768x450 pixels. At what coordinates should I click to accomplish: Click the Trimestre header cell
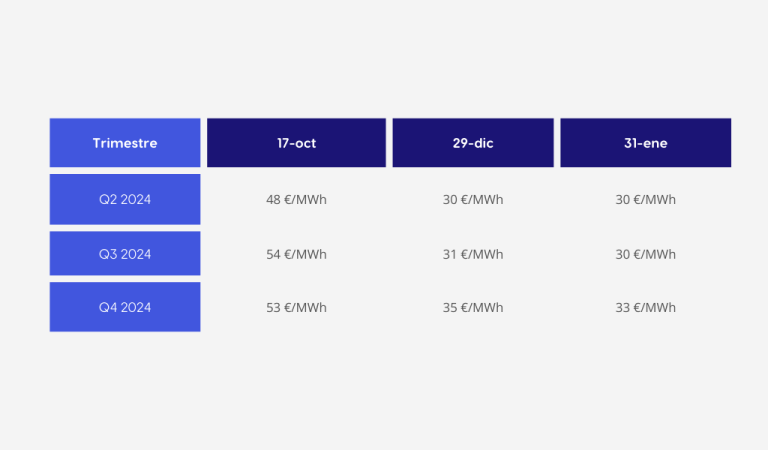coord(125,143)
